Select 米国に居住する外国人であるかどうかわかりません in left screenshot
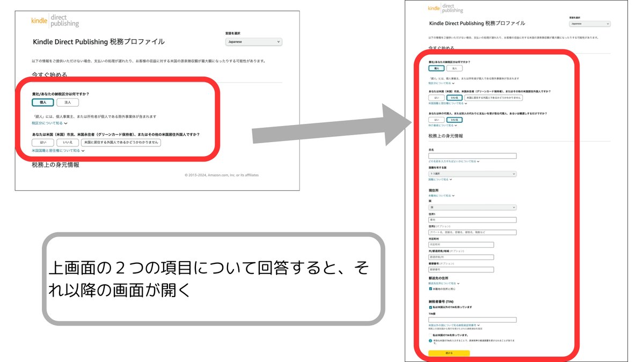Viewport: 644px width, 362px height. pyautogui.click(x=121, y=142)
